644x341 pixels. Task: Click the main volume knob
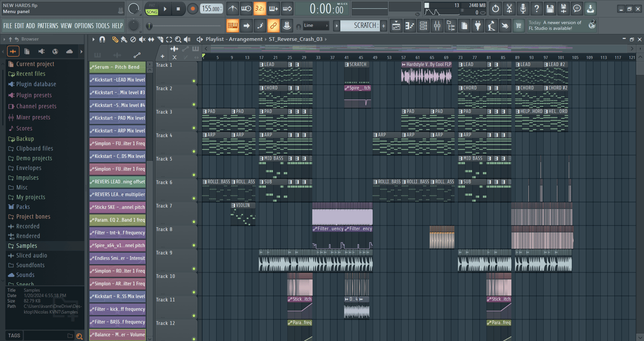point(134,8)
